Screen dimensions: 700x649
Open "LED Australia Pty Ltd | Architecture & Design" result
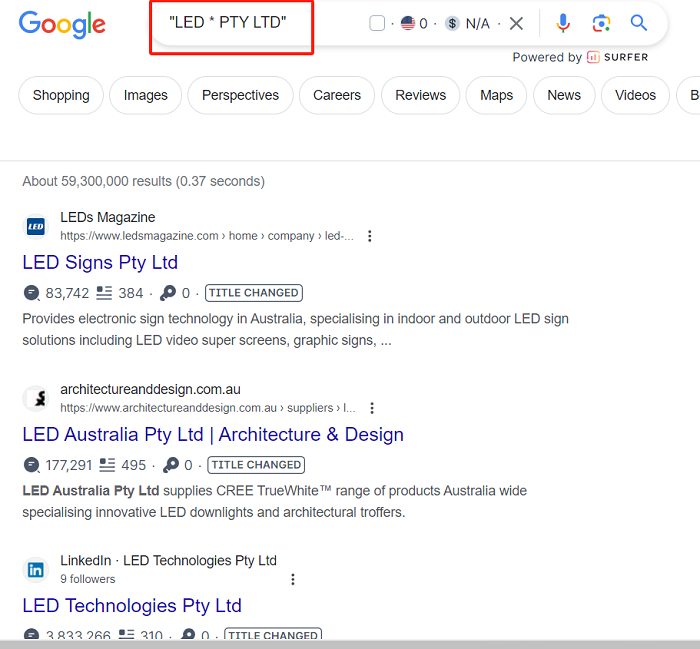tap(213, 434)
